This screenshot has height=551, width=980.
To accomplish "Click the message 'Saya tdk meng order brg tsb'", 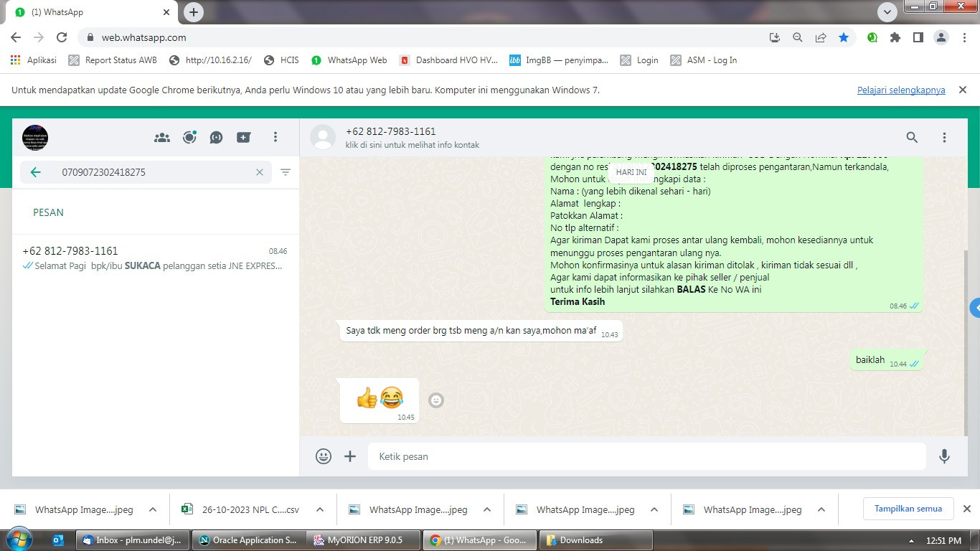I will tap(481, 331).
